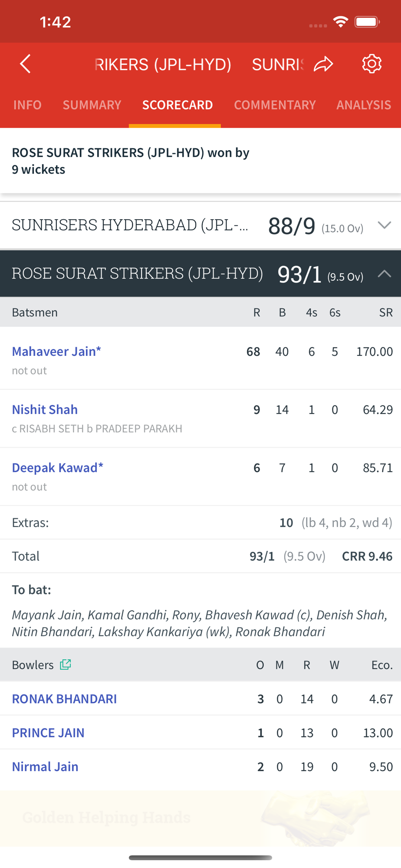Select the SCORECARD tab

[x=177, y=105]
